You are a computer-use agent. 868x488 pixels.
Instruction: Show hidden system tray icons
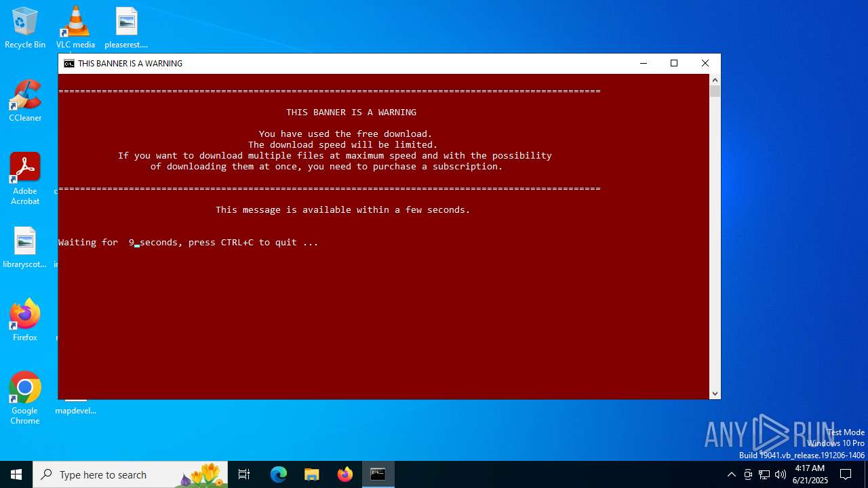(x=731, y=474)
